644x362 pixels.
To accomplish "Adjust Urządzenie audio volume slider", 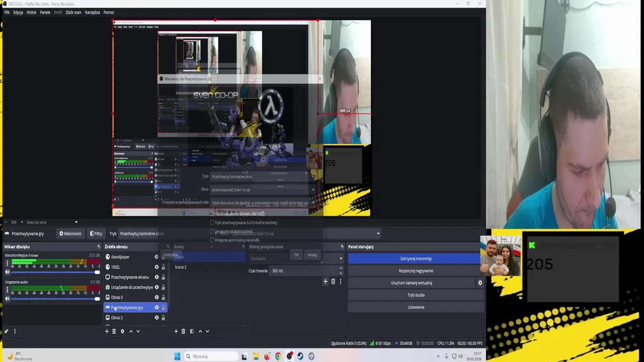I will (x=55, y=299).
